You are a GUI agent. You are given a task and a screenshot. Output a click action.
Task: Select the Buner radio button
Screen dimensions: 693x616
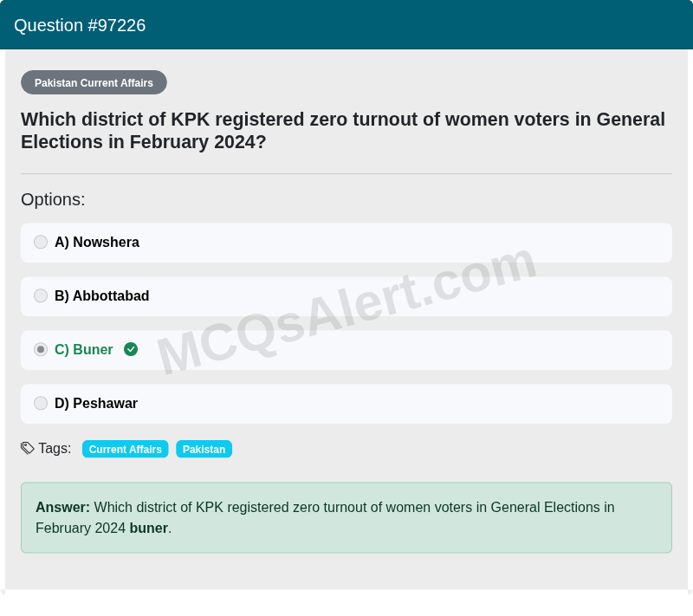tap(41, 349)
